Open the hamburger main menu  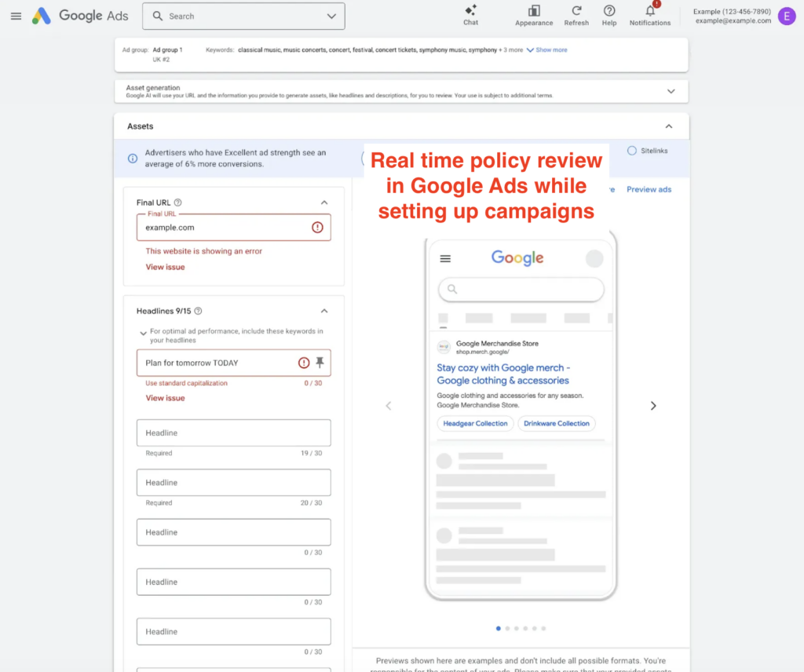pos(16,16)
